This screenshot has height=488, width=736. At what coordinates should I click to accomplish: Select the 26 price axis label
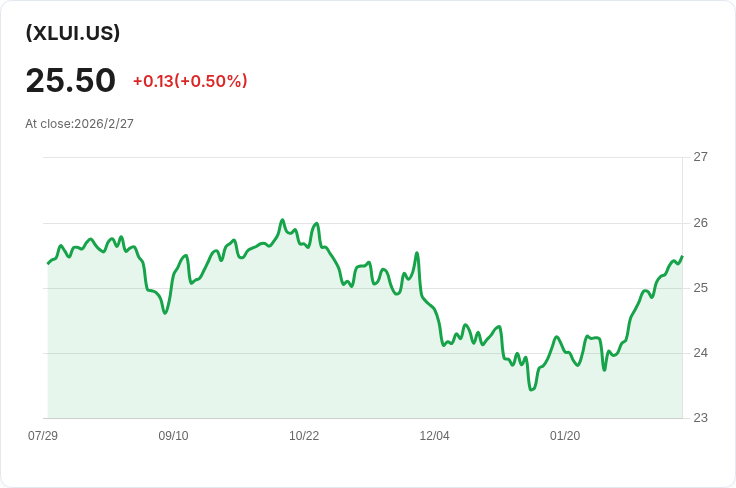[x=700, y=222]
